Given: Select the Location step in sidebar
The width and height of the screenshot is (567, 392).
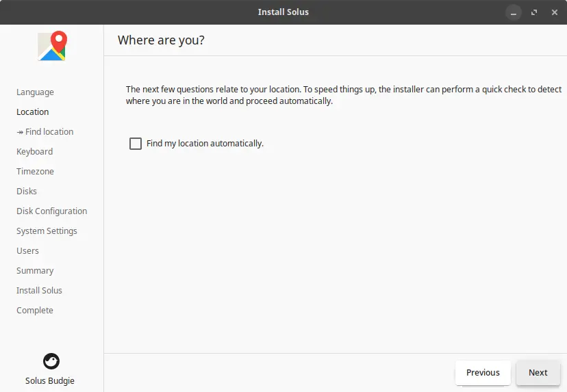Looking at the screenshot, I should coord(33,112).
